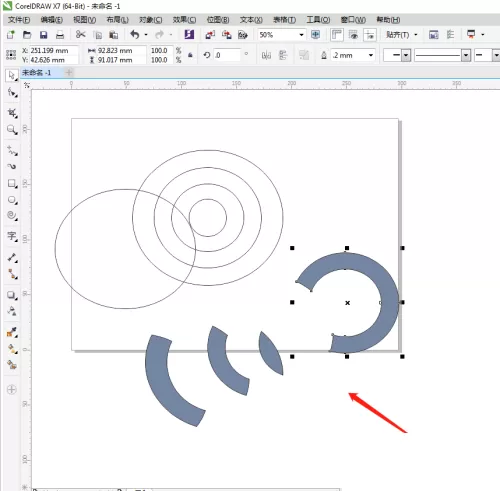Click the Paste icon

(114, 35)
